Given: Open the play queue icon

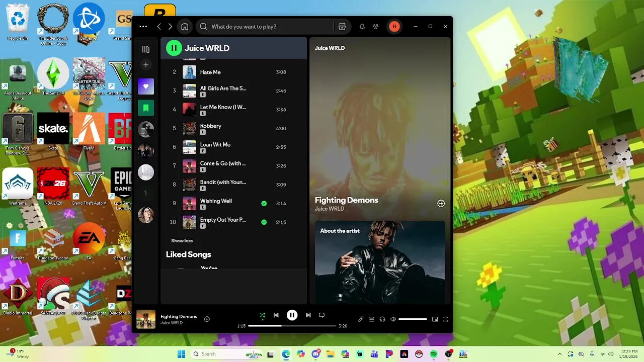Looking at the screenshot, I should pos(372,319).
